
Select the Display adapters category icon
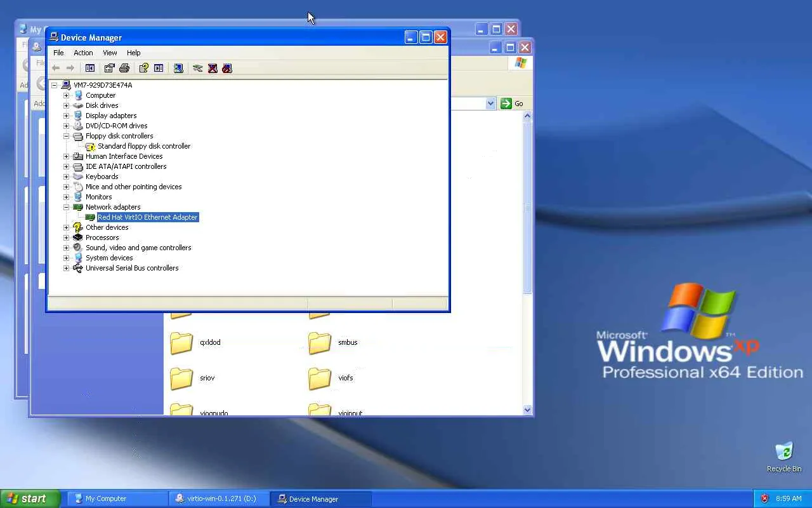(x=78, y=116)
